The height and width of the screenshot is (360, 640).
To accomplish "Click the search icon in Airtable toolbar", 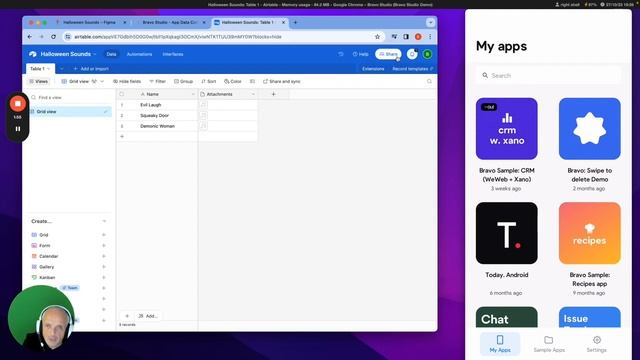I will pyautogui.click(x=429, y=81).
